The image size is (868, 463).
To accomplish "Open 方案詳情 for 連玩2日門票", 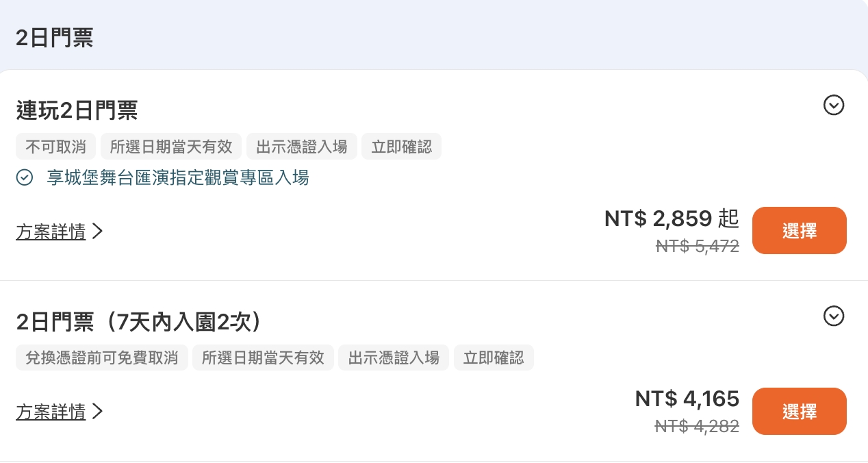I will [51, 232].
